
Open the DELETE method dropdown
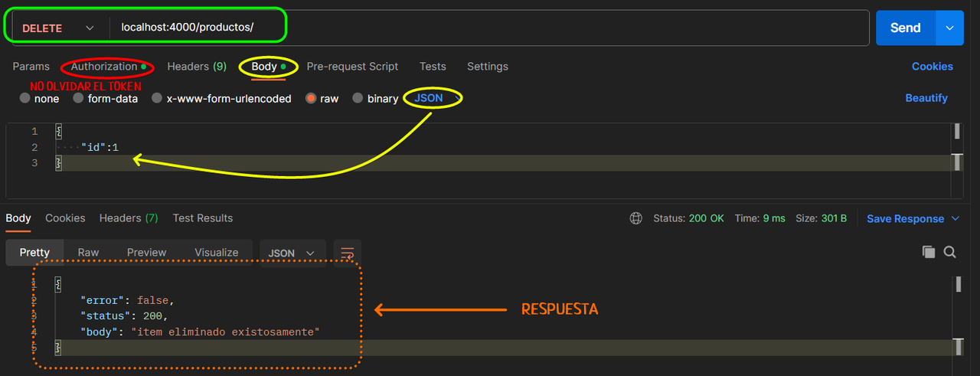point(59,28)
